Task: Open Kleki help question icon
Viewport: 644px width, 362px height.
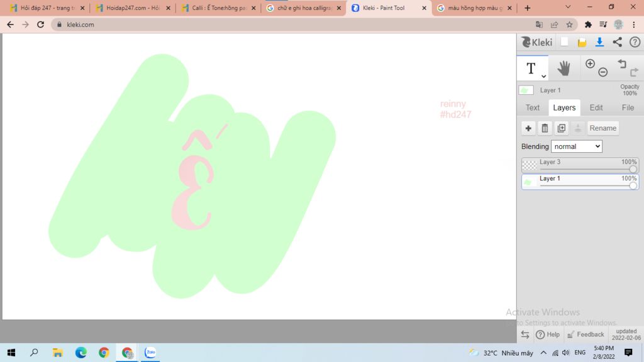Action: (x=635, y=42)
